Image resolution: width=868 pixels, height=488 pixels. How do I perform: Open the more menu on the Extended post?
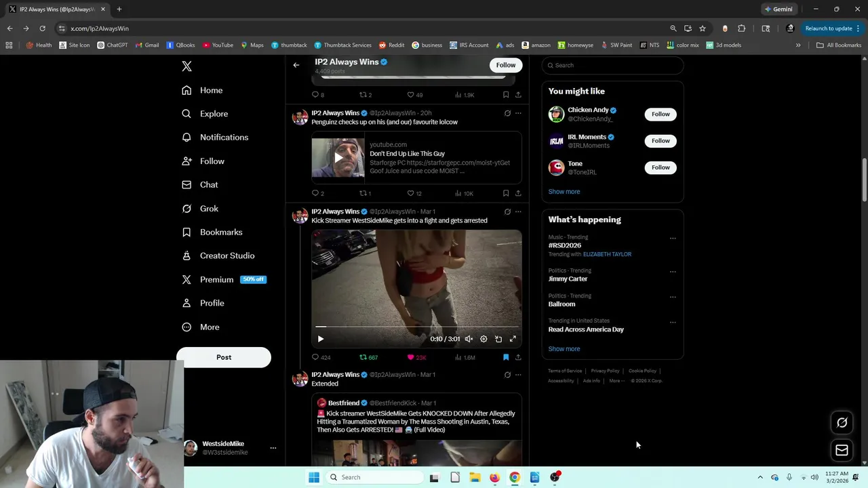click(x=518, y=375)
